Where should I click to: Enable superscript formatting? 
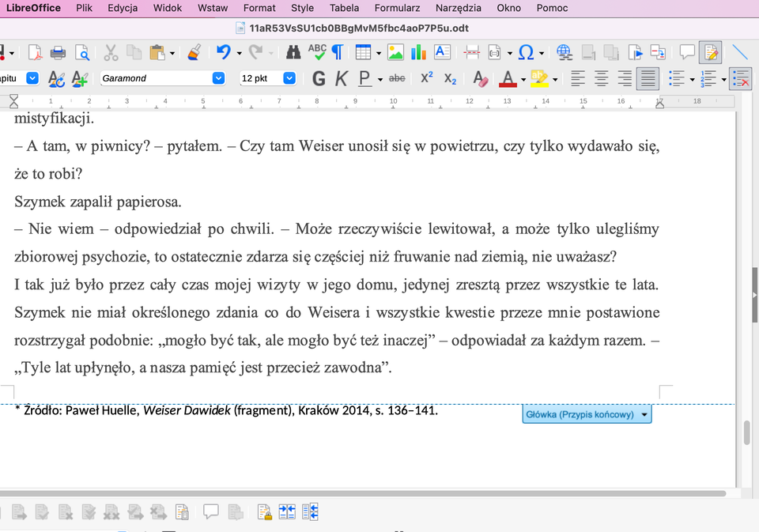point(425,78)
